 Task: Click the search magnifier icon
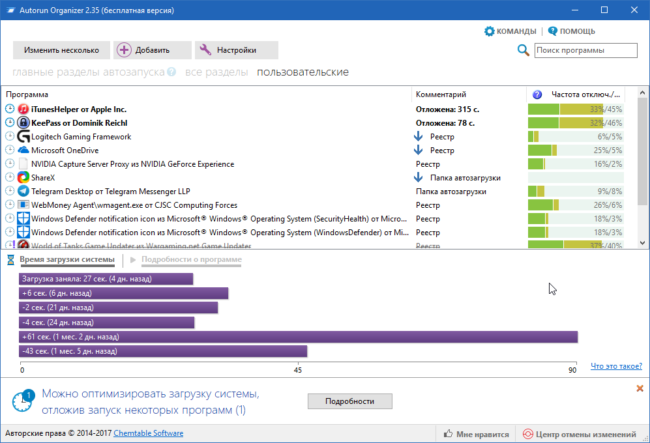pyautogui.click(x=523, y=51)
